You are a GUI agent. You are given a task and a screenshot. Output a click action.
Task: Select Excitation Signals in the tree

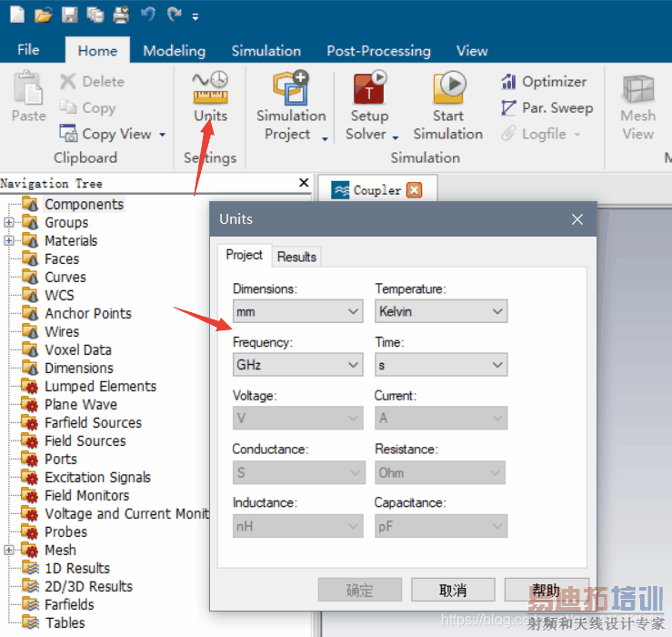tap(97, 477)
